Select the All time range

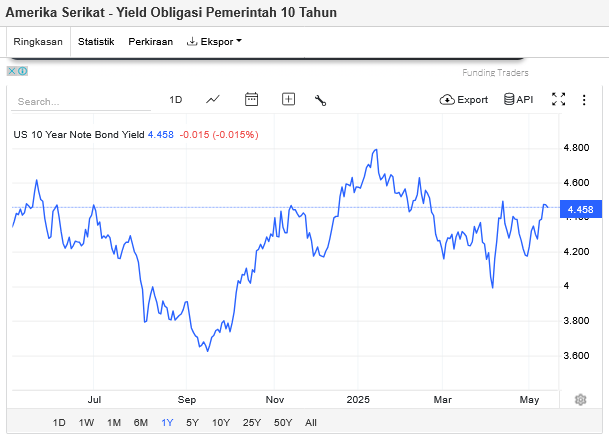pyautogui.click(x=311, y=423)
